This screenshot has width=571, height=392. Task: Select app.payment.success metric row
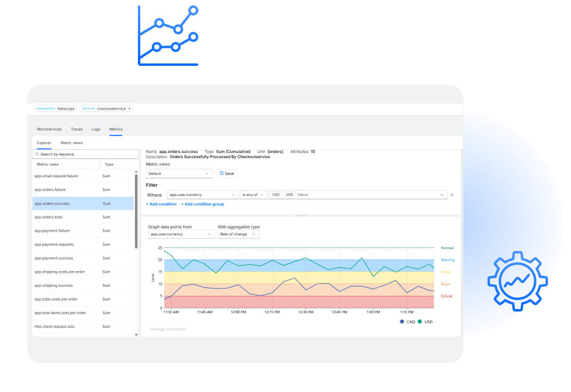(x=83, y=258)
